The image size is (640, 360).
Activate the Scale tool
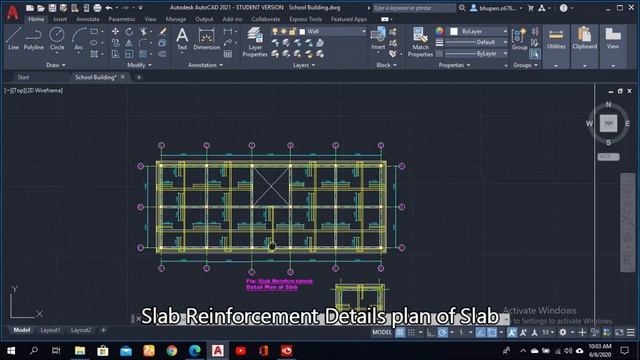(x=129, y=54)
